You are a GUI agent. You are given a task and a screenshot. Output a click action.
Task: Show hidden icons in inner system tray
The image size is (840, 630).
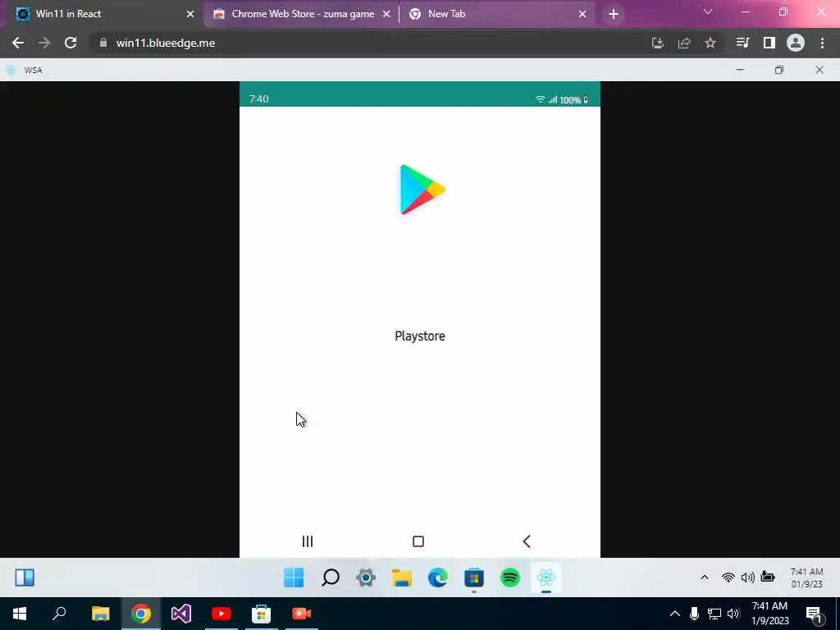click(x=705, y=577)
